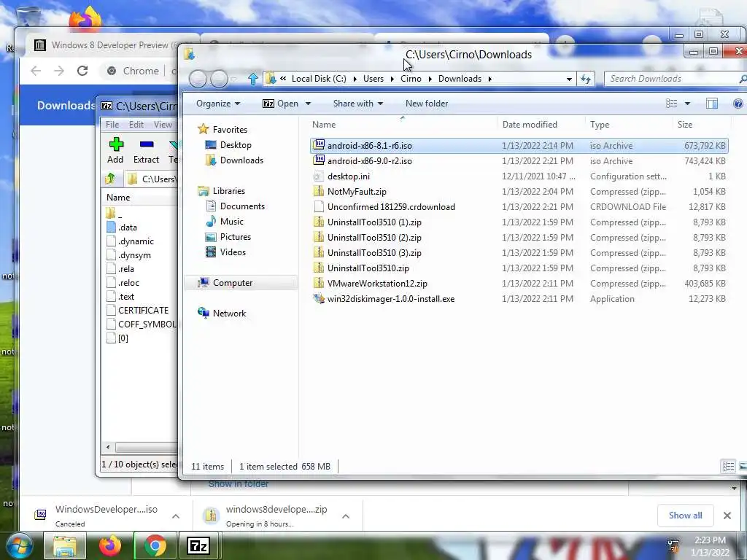Open the address bar history dropdown

click(x=569, y=79)
